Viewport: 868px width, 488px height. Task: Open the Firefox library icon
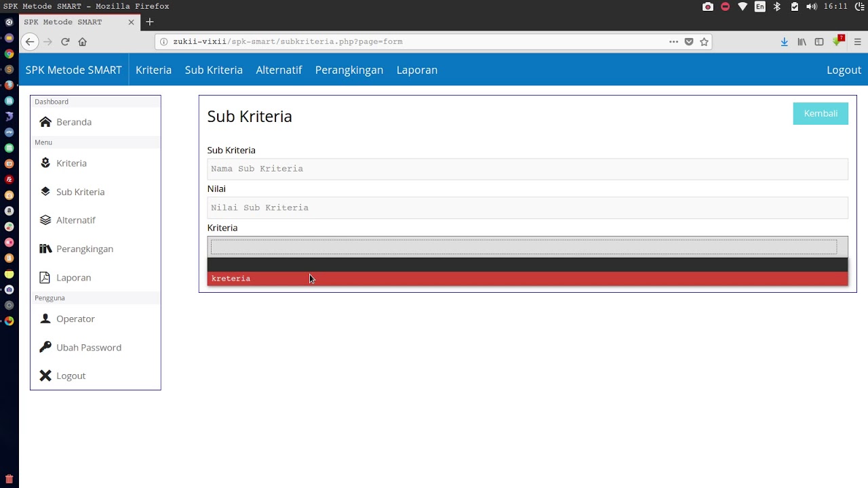(x=802, y=41)
